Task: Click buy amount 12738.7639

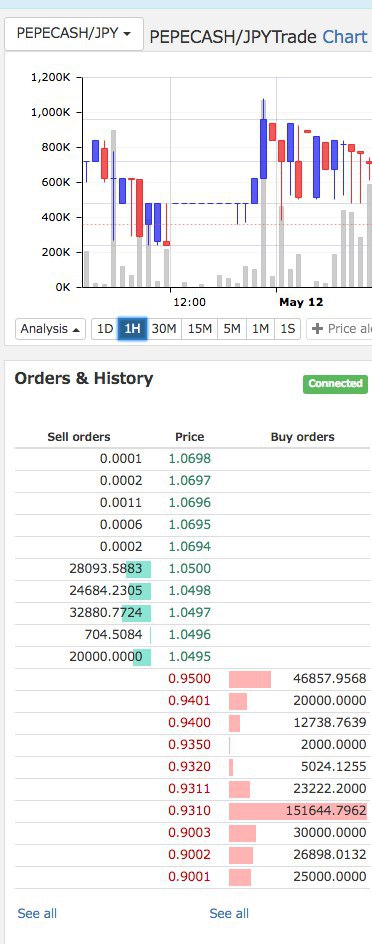Action: click(x=330, y=722)
